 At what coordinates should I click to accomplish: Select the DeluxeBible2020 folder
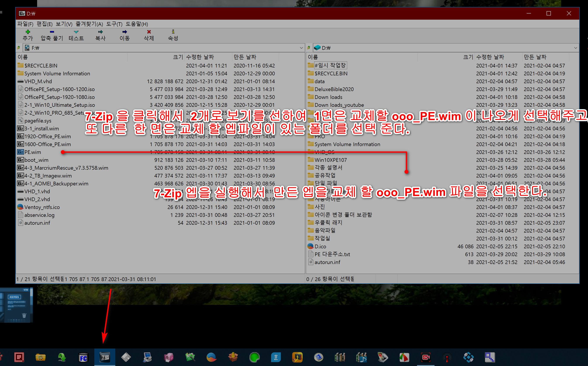tap(334, 89)
